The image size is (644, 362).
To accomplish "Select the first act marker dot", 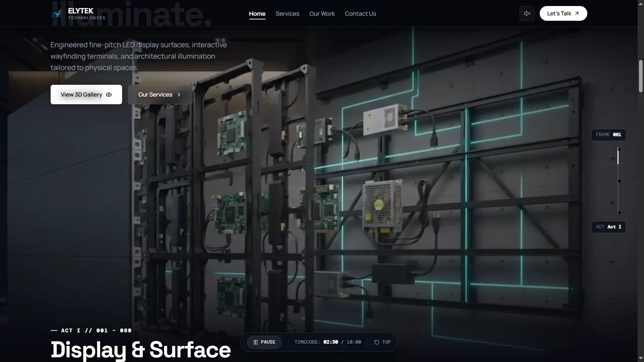I will tap(620, 149).
